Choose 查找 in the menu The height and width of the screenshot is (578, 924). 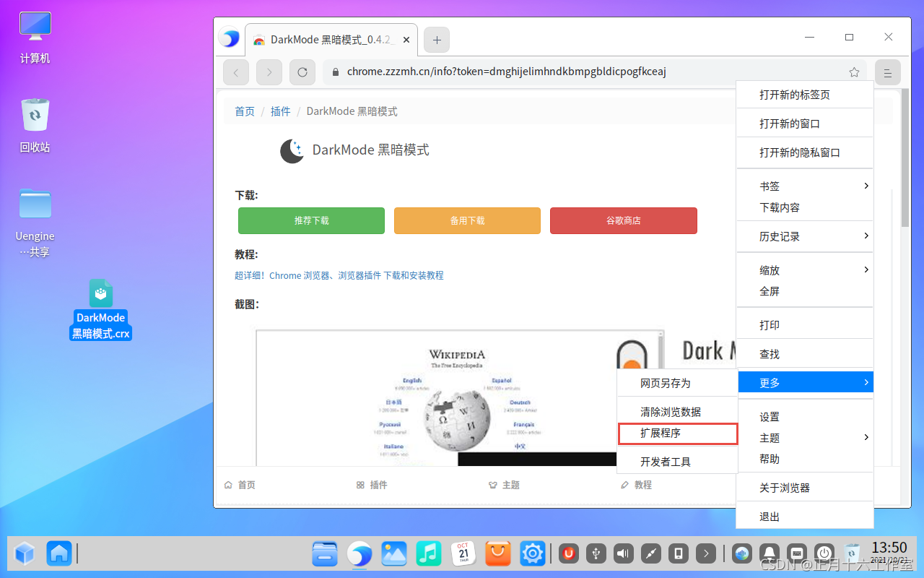805,354
